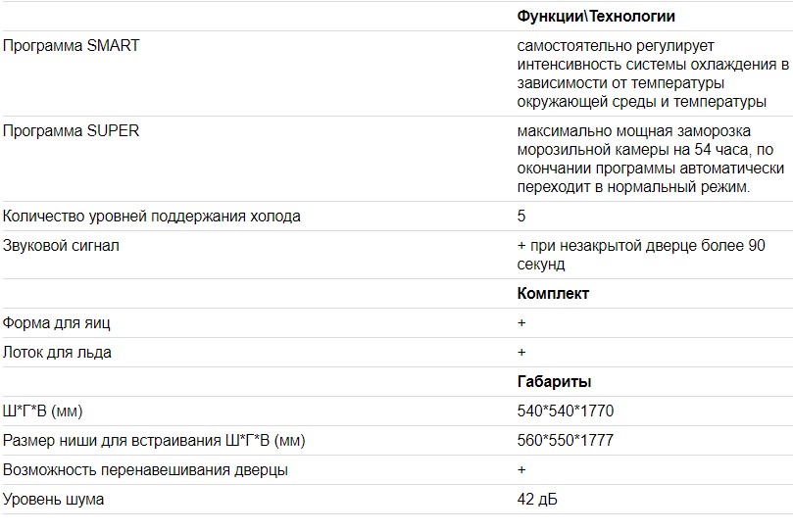Select the value "5" for cold levels
793x532 pixels.
click(521, 216)
